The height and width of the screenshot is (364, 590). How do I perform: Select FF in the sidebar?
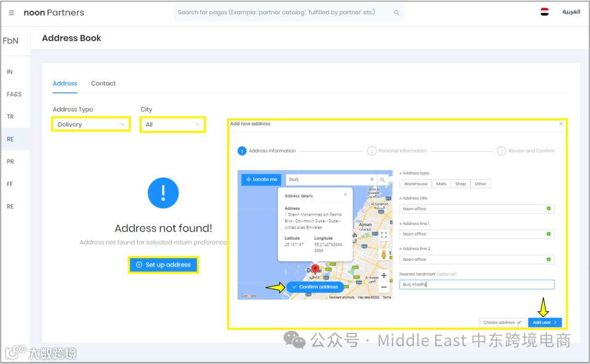point(10,184)
